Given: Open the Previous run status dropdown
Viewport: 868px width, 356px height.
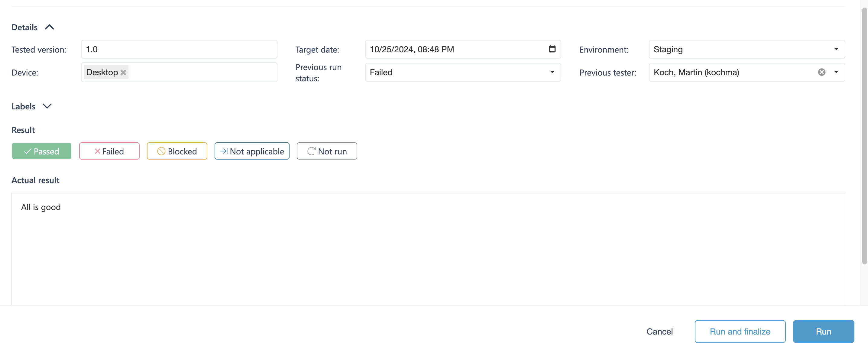Looking at the screenshot, I should pyautogui.click(x=462, y=72).
